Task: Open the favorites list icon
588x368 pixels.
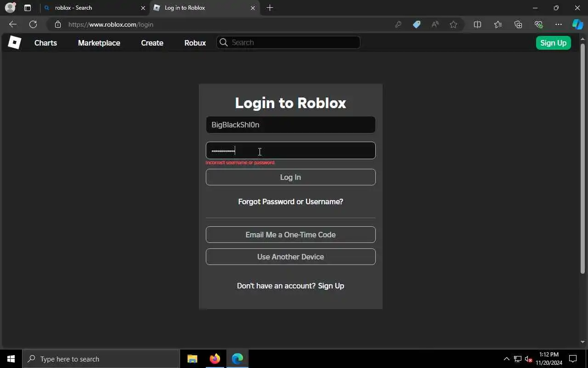Action: coord(498,24)
